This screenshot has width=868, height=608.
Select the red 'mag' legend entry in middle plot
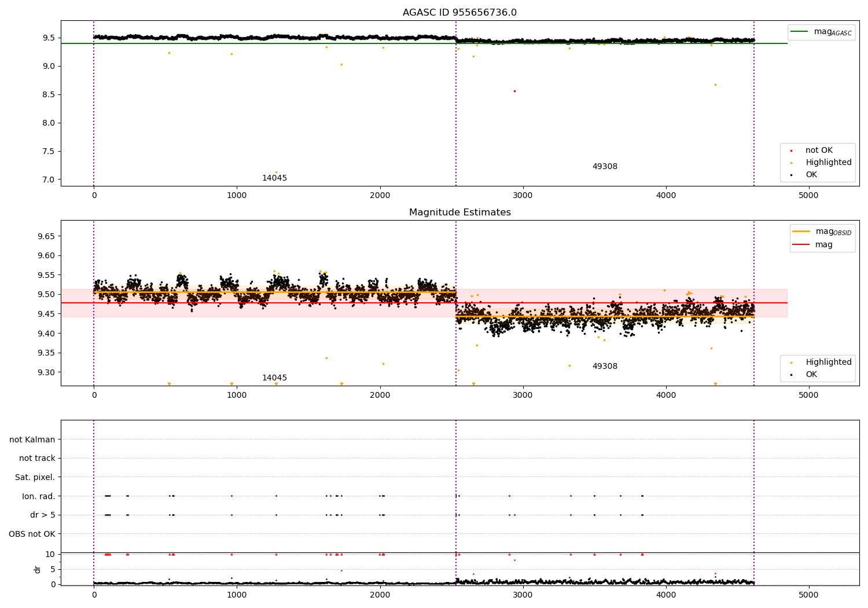click(812, 244)
